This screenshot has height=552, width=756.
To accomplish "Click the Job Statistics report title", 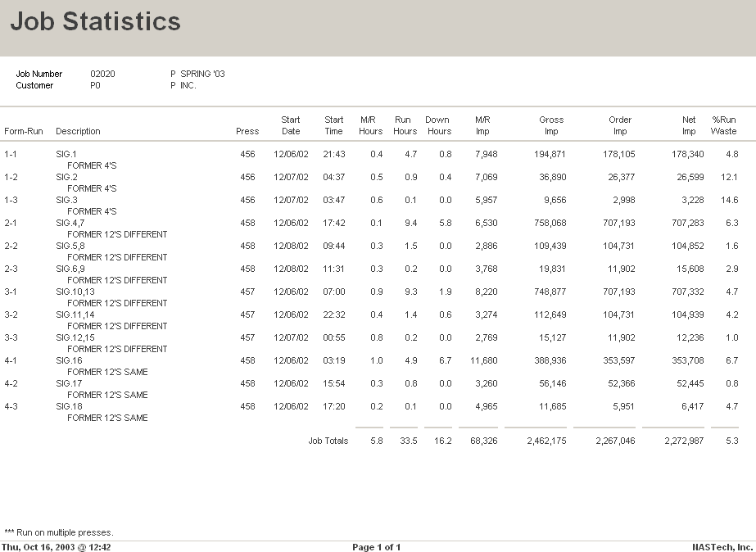I will [96, 21].
